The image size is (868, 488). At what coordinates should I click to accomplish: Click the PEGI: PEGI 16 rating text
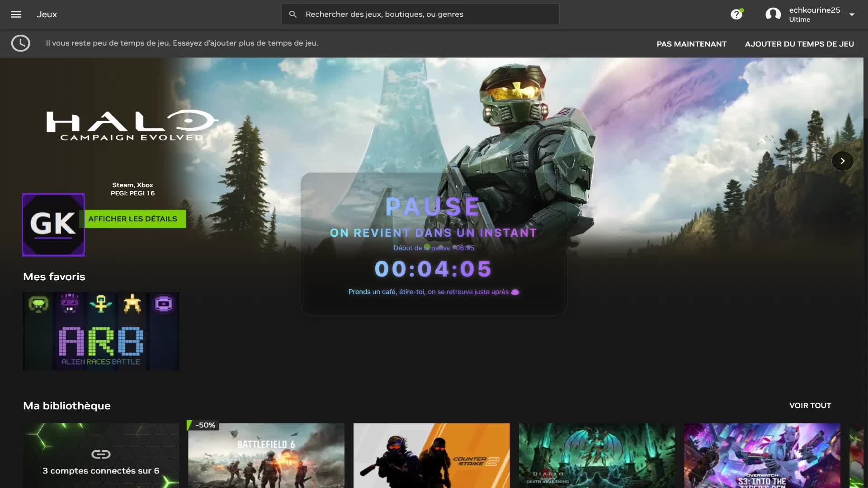pos(132,193)
